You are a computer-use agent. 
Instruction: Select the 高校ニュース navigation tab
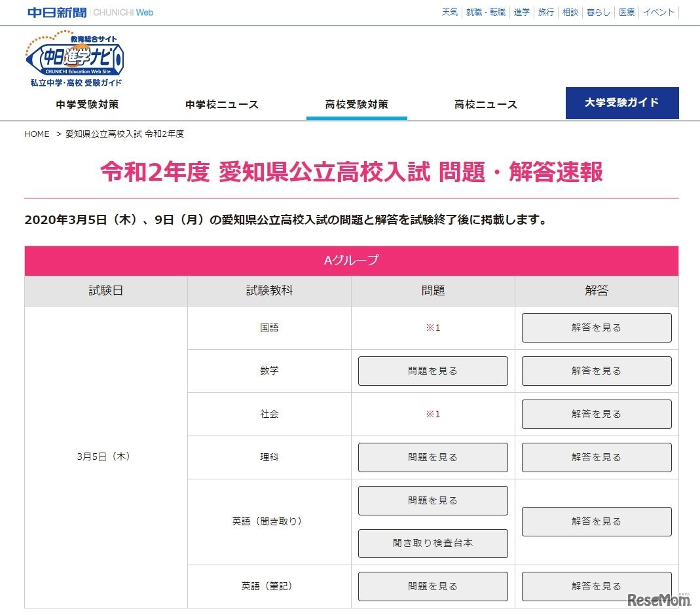click(486, 105)
